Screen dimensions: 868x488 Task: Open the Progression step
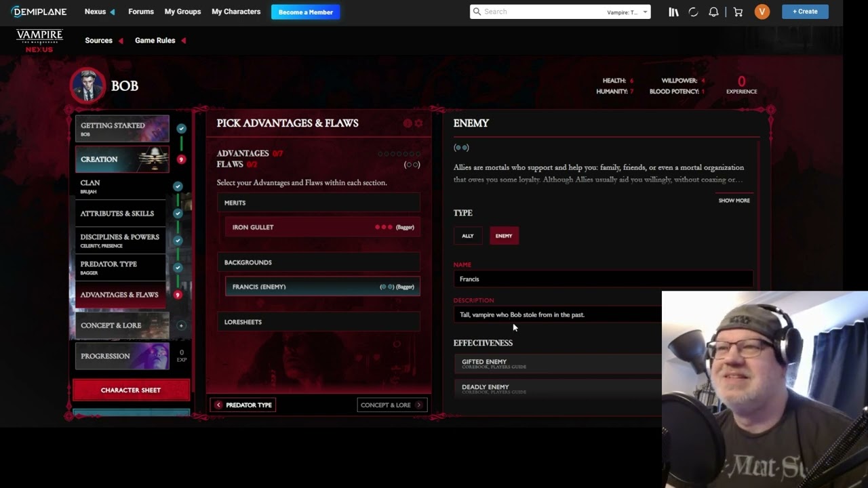click(122, 356)
